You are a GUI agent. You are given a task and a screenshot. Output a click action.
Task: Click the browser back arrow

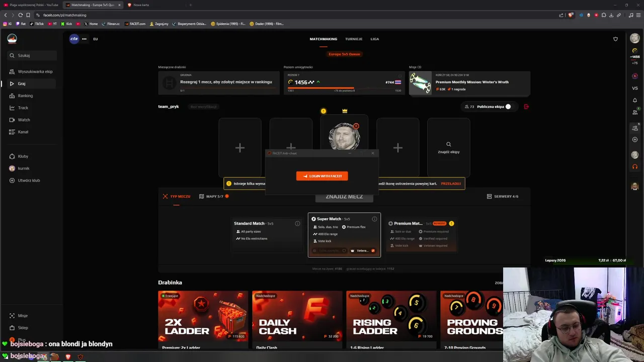tap(6, 15)
